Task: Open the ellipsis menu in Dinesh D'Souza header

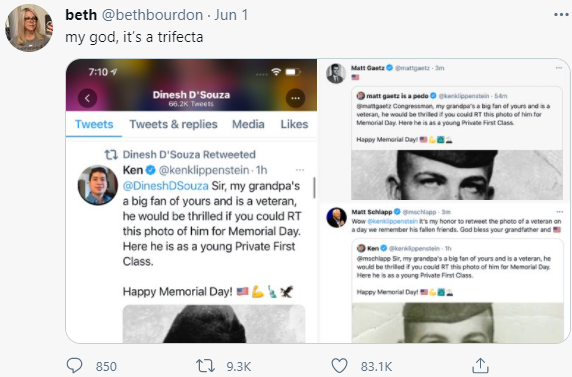Action: [295, 98]
